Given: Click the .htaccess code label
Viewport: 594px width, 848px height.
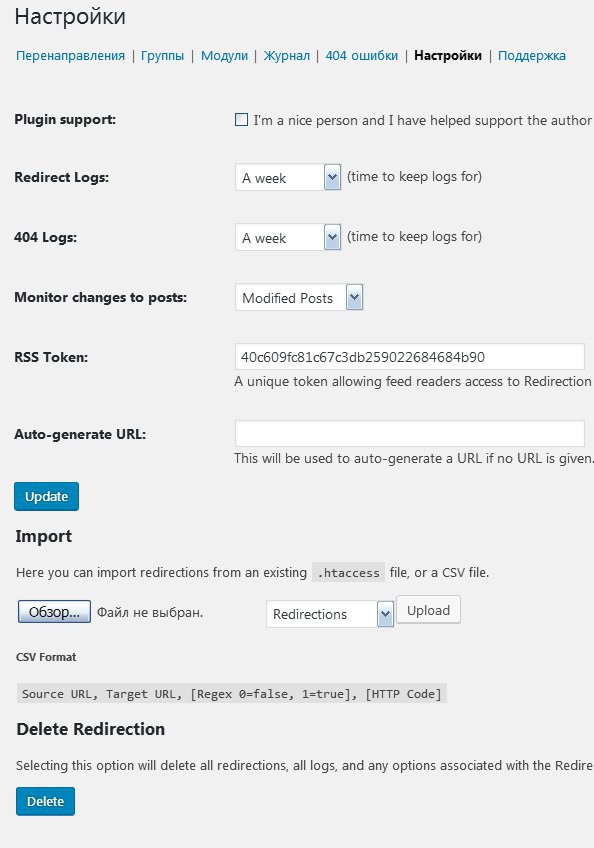Looking at the screenshot, I should coord(348,573).
